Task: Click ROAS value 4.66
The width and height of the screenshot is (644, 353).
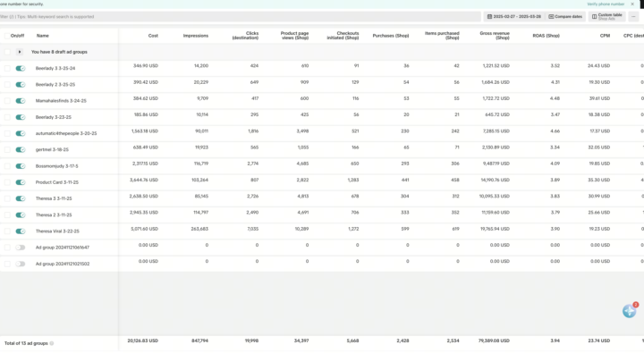Action: pos(555,131)
